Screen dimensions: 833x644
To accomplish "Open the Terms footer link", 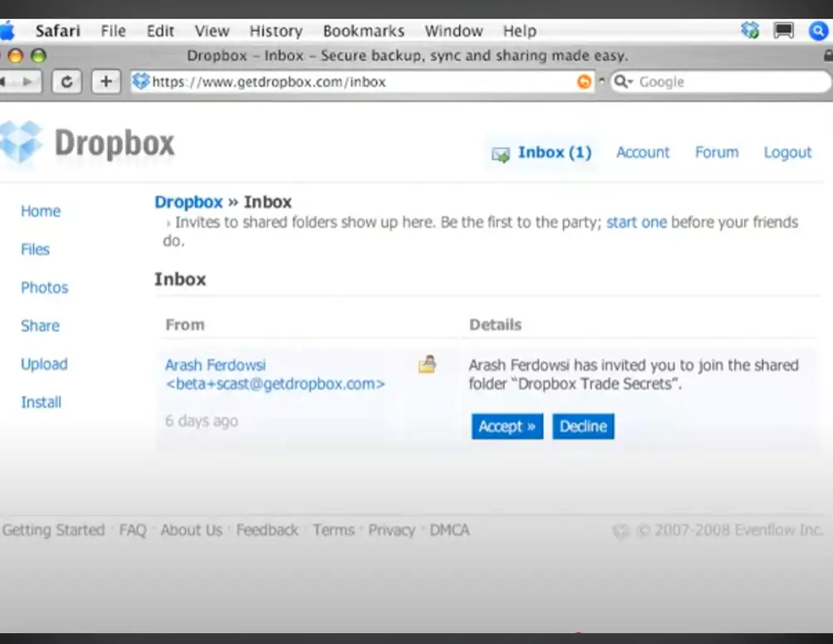I will click(333, 529).
